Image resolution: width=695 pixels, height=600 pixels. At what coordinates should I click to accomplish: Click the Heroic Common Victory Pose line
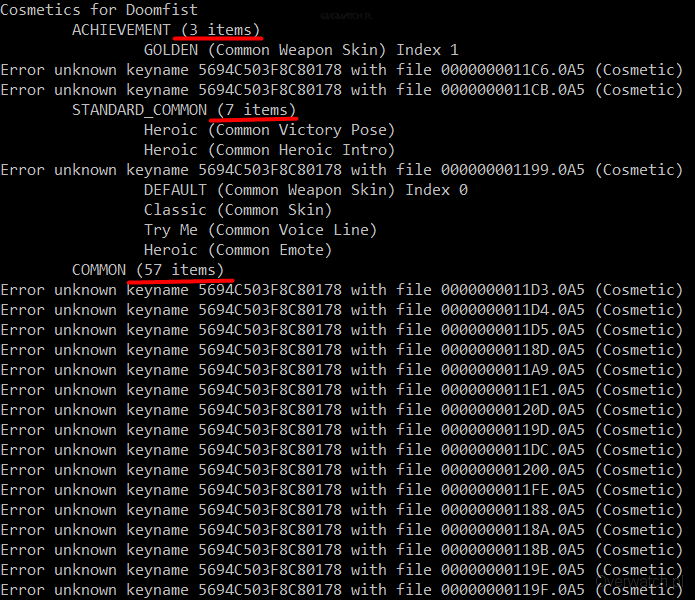[268, 130]
